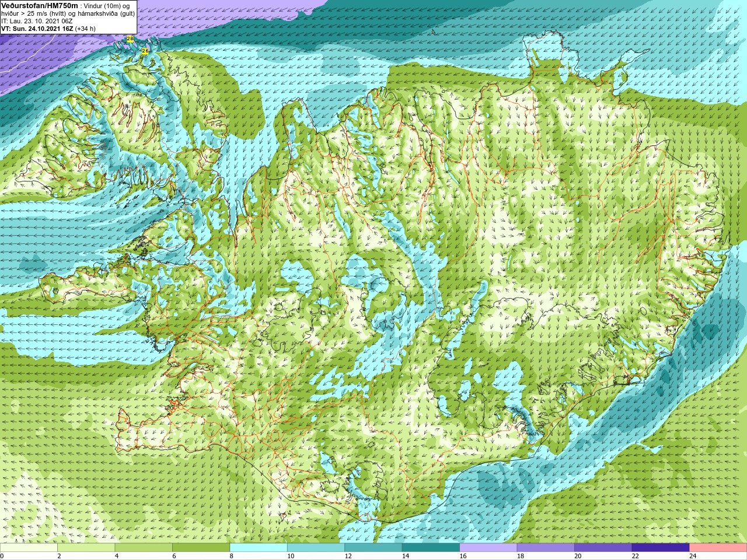Click the scale label '10'
747x560 pixels.
pos(291,556)
